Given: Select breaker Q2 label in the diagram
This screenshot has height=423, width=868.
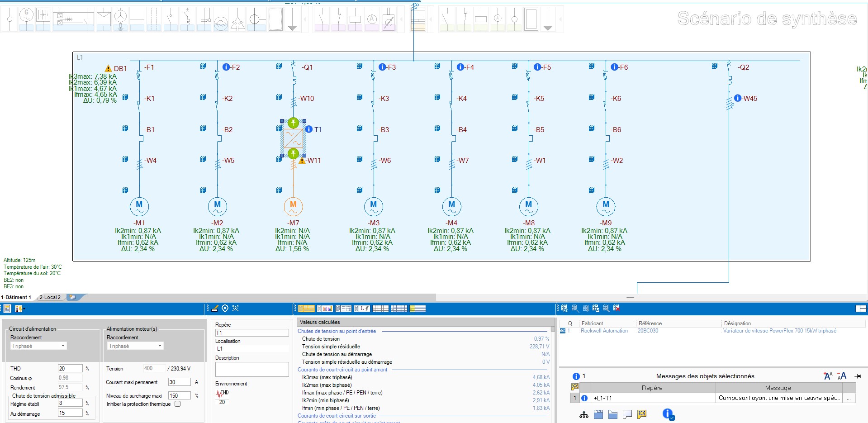Looking at the screenshot, I should (x=743, y=67).
